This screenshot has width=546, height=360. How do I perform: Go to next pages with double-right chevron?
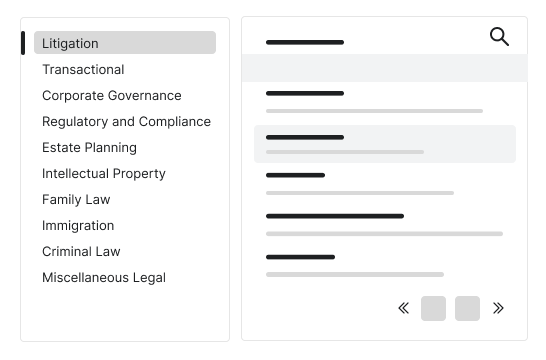point(498,308)
